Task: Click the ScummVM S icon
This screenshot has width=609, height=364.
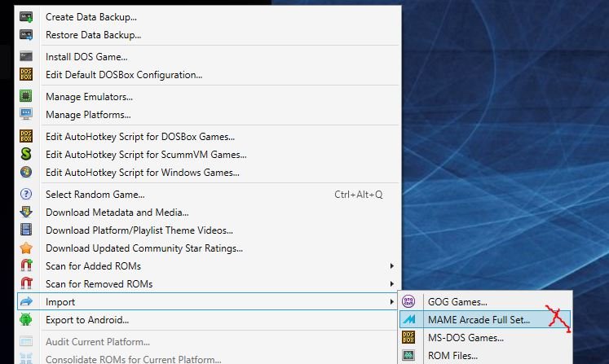Action: [x=26, y=154]
